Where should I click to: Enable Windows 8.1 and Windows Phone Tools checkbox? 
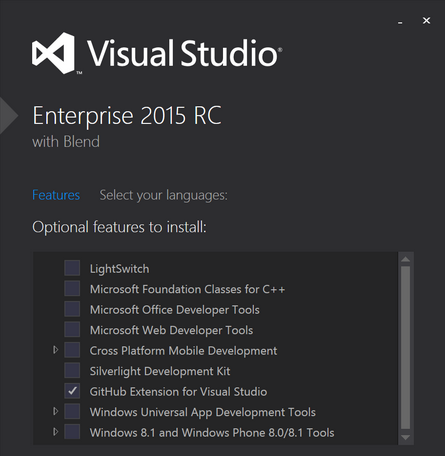tap(72, 432)
